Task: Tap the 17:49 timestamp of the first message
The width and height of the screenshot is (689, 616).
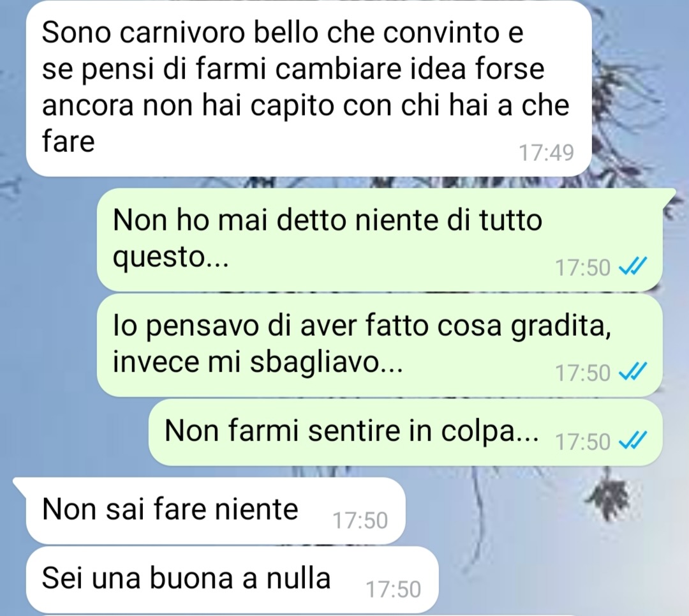Action: click(546, 153)
